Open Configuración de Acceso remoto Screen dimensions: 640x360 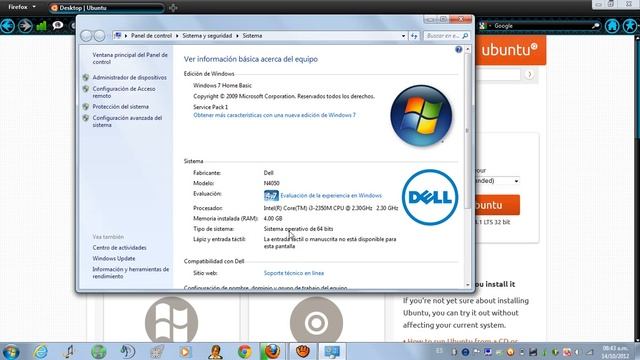click(124, 92)
